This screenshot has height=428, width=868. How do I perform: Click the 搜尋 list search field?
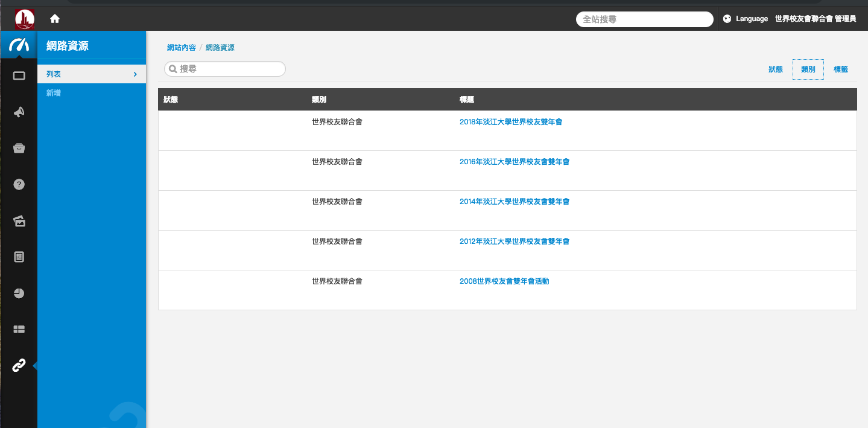[225, 69]
